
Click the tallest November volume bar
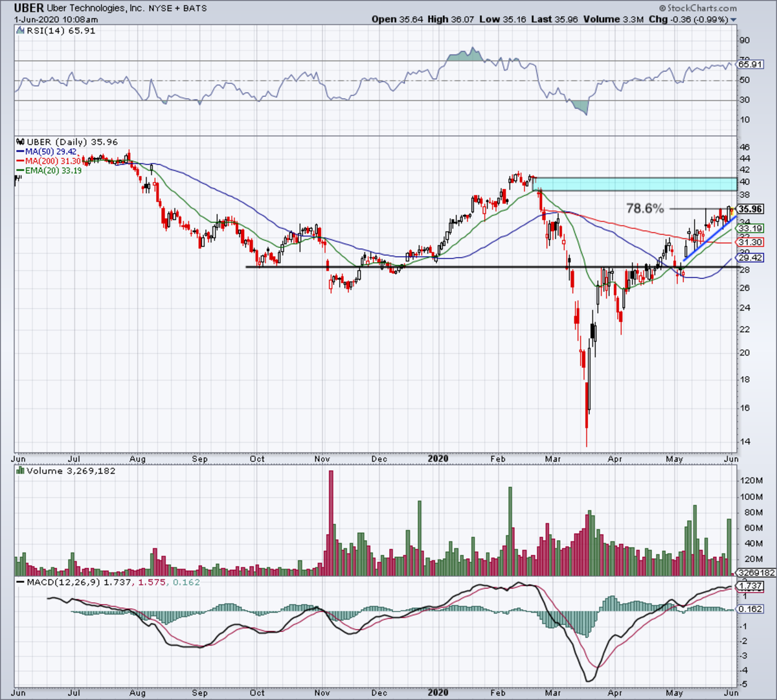coord(331,523)
